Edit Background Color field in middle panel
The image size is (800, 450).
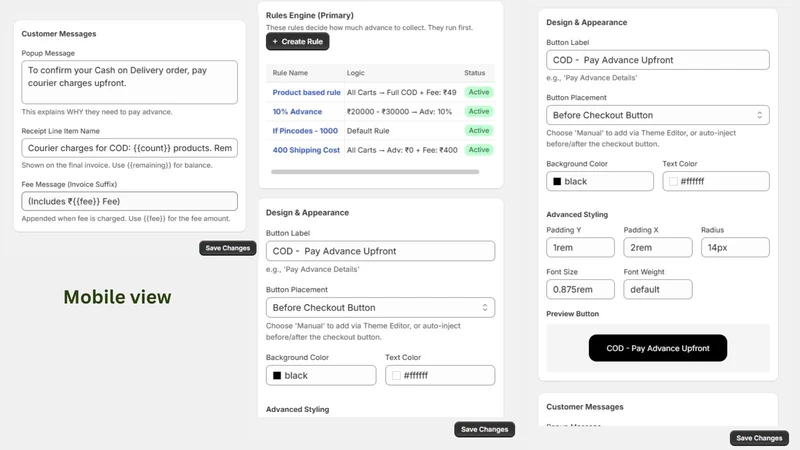click(321, 376)
